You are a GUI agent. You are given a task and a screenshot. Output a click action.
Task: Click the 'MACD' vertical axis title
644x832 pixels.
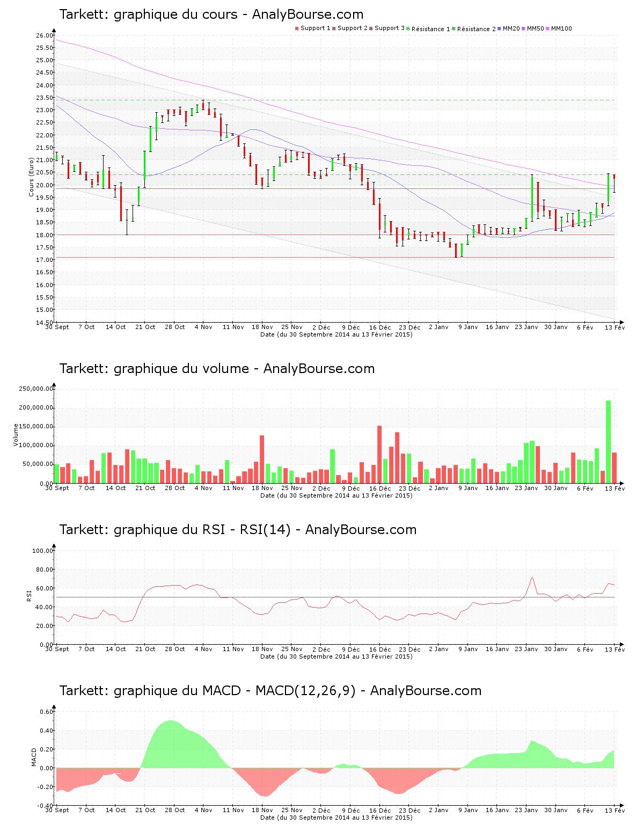point(34,757)
